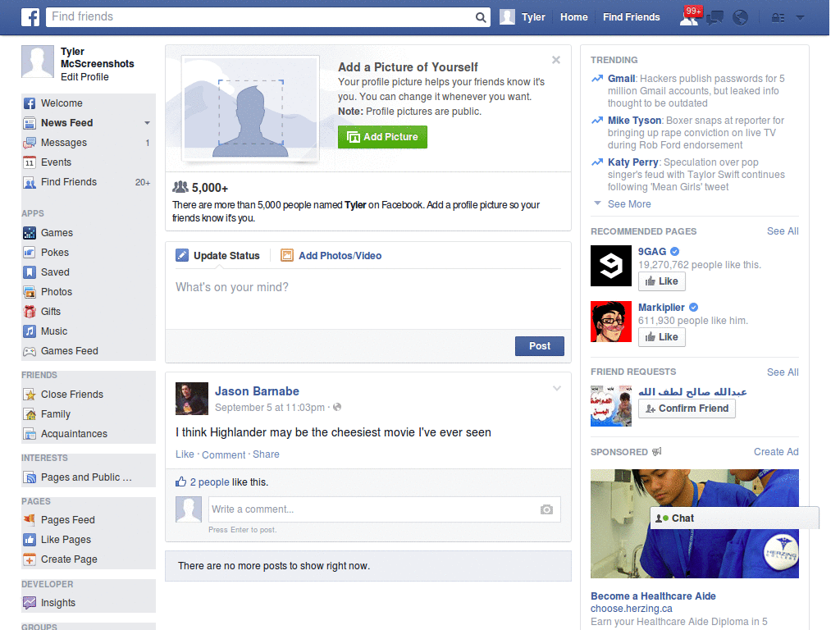Click the Add Picture green button
This screenshot has width=840, height=630.
click(382, 137)
